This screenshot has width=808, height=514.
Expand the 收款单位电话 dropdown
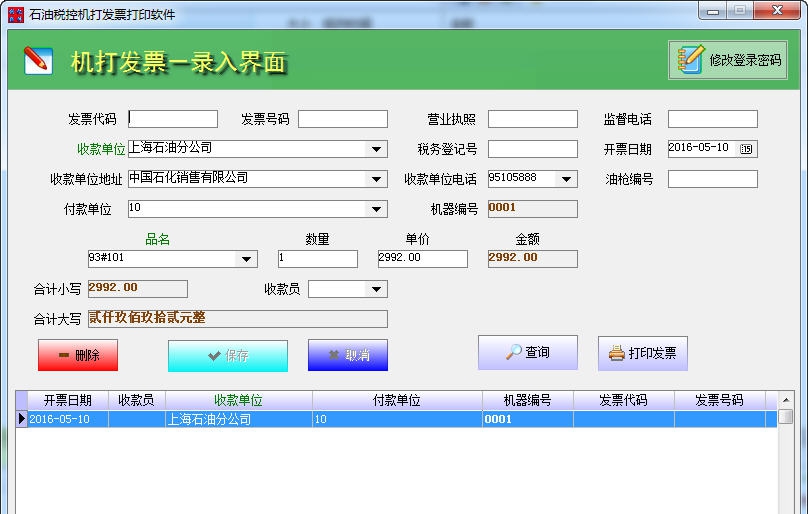pos(566,179)
